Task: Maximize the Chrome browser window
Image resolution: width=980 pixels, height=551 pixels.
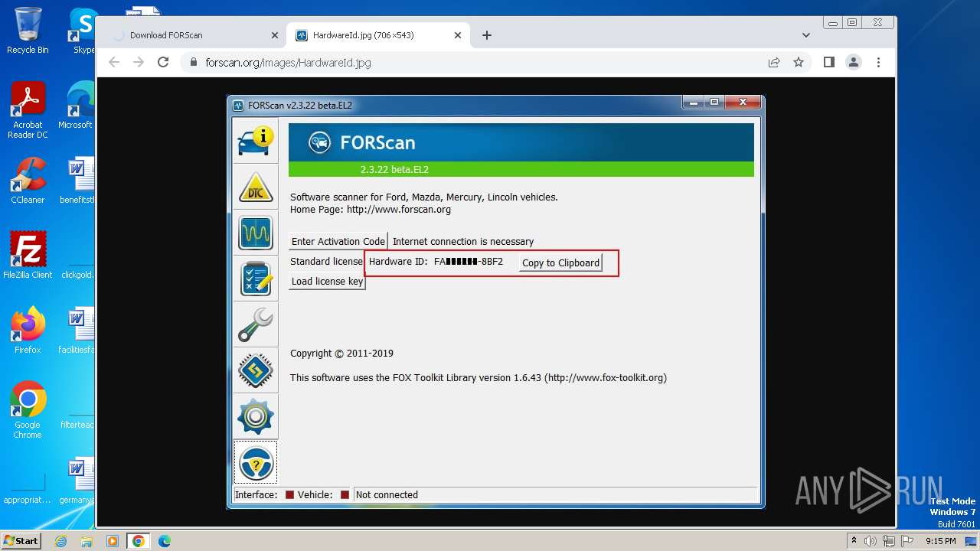Action: click(851, 23)
